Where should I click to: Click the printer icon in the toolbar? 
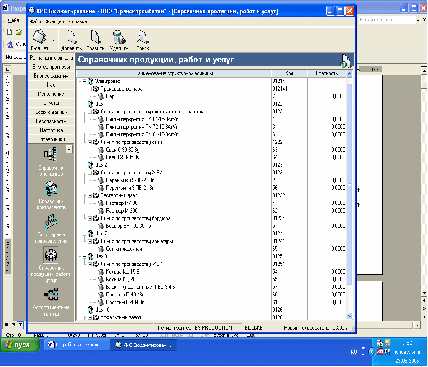click(40, 37)
